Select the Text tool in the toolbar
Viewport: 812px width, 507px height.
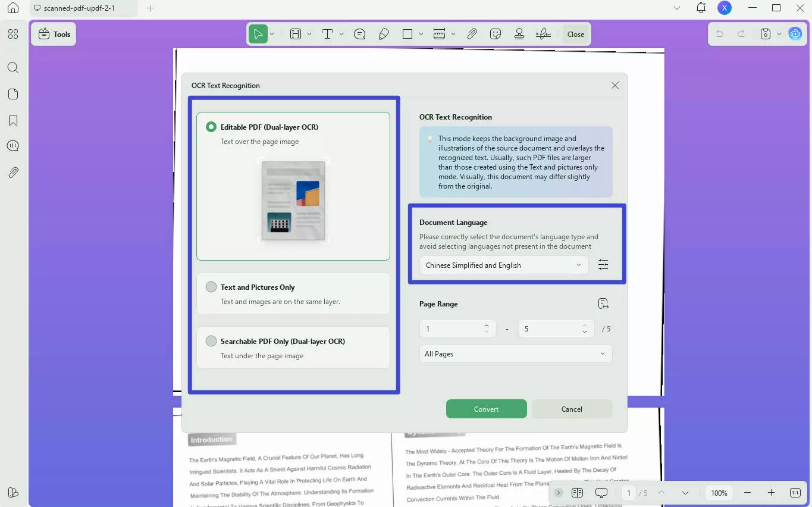327,34
